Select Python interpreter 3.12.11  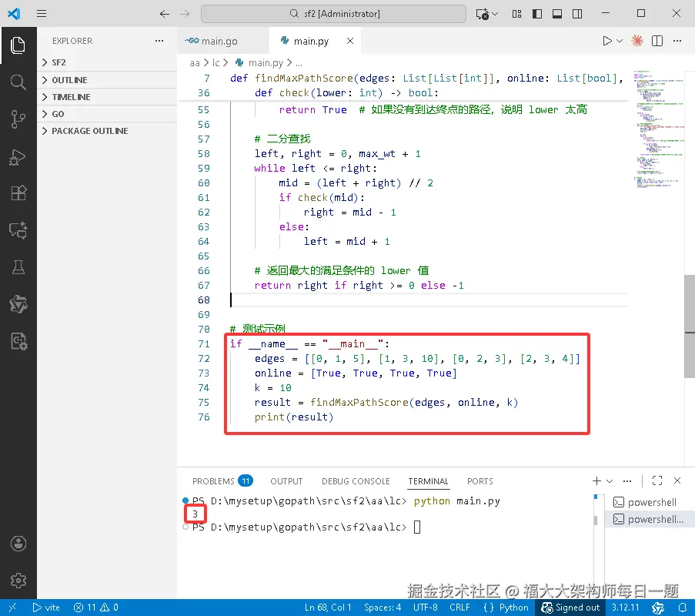click(626, 608)
